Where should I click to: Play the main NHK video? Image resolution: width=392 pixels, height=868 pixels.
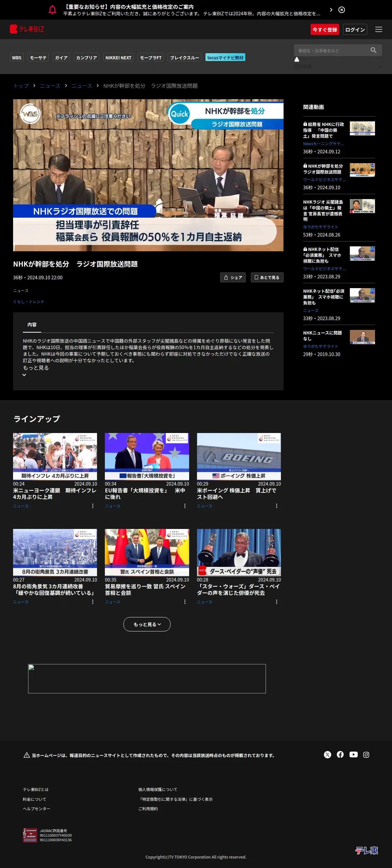[148, 175]
